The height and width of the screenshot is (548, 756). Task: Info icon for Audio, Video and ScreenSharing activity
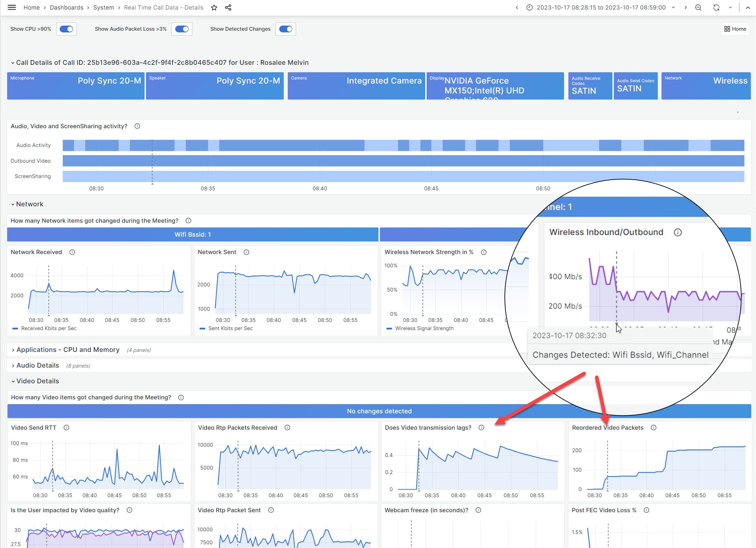click(x=137, y=126)
